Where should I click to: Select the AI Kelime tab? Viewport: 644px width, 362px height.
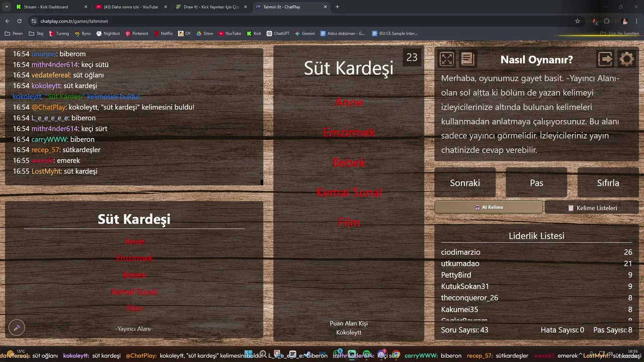click(x=489, y=207)
